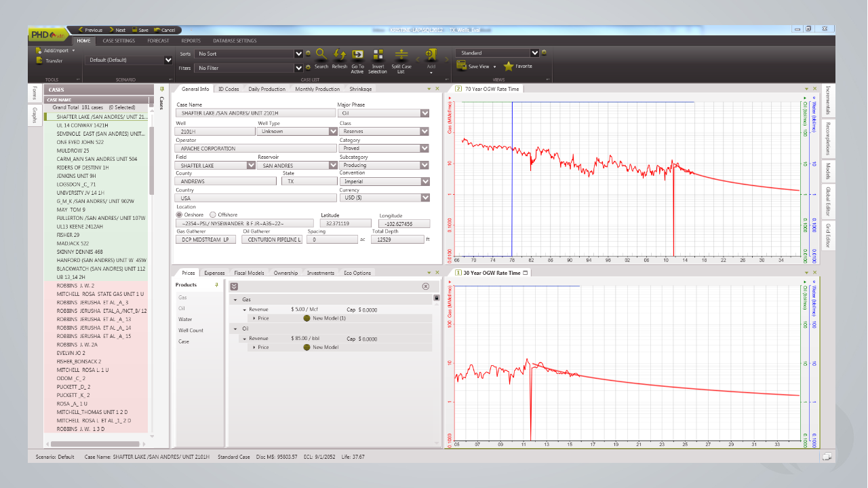This screenshot has width=868, height=488.
Task: Click the Total Depth input field
Action: 399,240
